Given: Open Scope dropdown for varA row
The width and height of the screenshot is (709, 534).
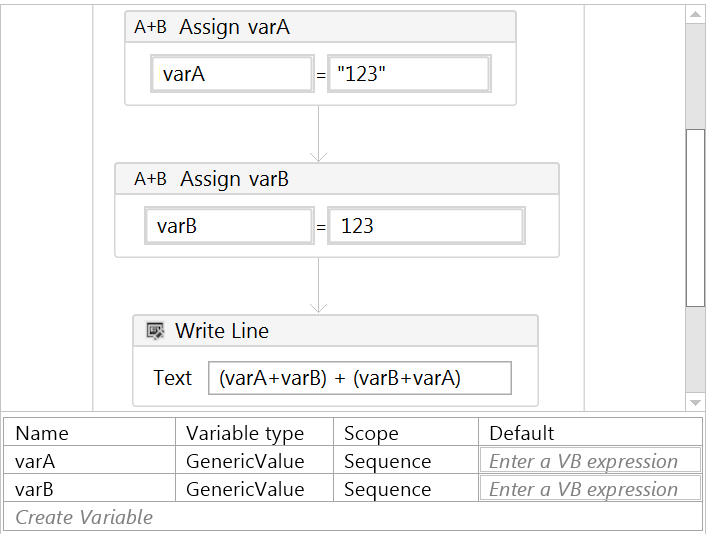Looking at the screenshot, I should tap(405, 462).
